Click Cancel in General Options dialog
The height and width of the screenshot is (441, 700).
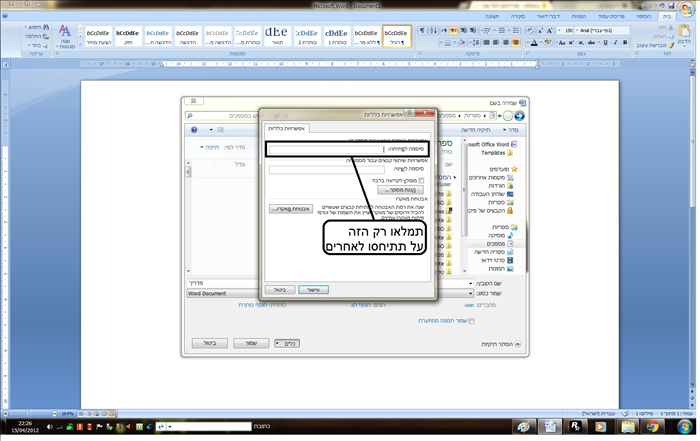[280, 290]
